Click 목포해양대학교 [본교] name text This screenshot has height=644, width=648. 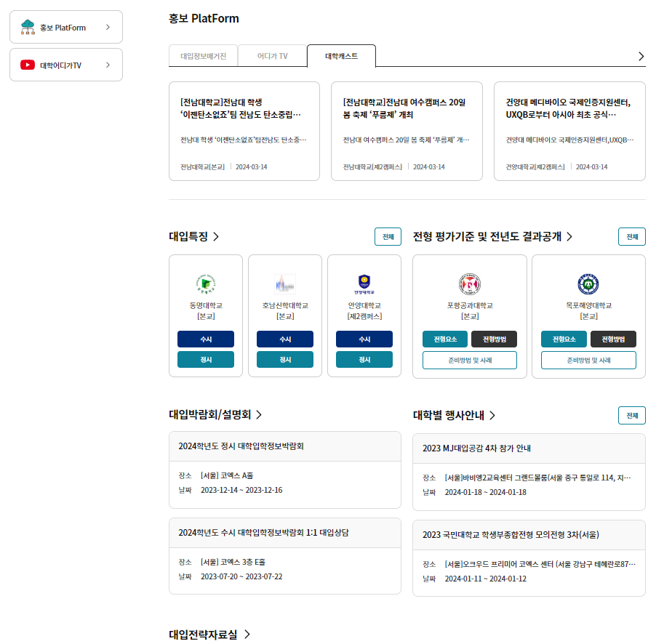588,310
